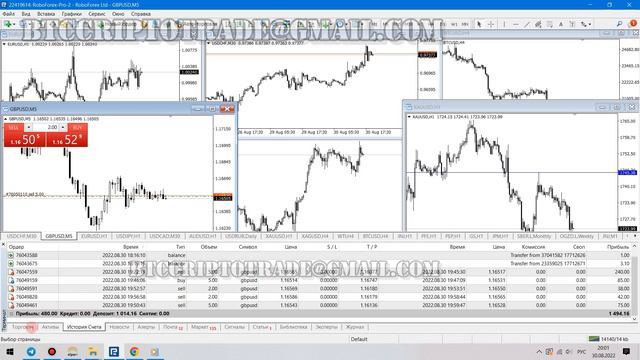Select order row 76047559

click(x=319, y=272)
